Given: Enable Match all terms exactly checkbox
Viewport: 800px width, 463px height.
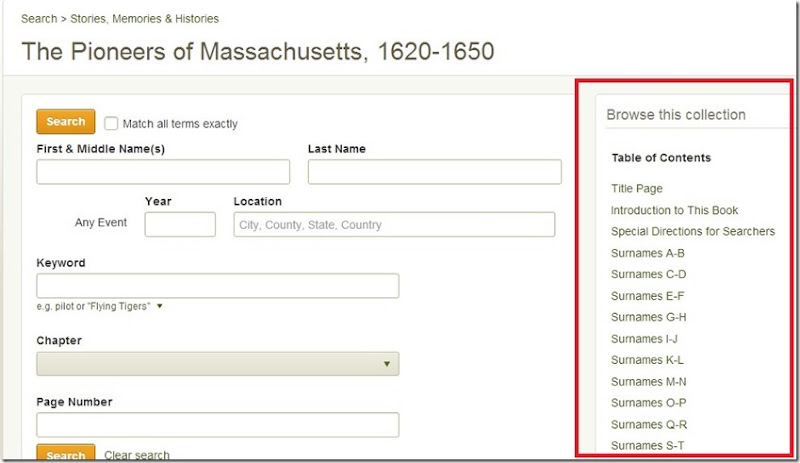Looking at the screenshot, I should click(111, 124).
